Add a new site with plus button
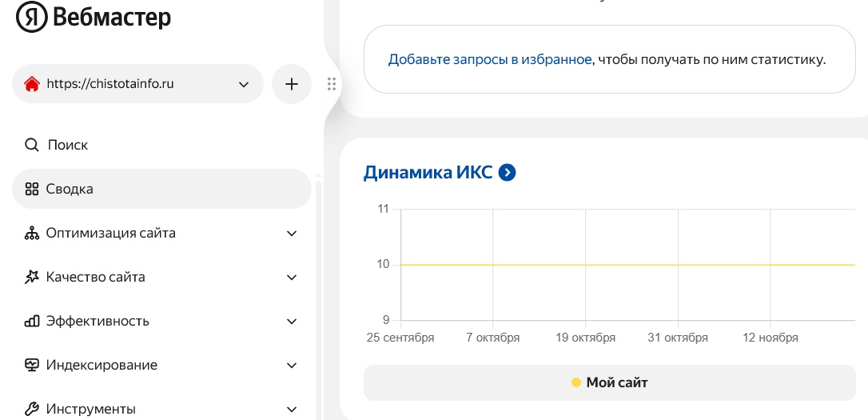This screenshot has width=868, height=420. coord(292,84)
